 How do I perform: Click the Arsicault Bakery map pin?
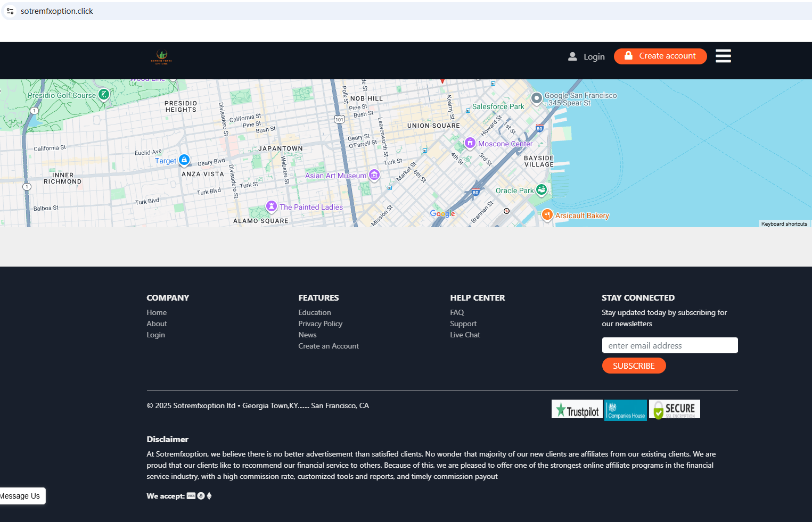pos(547,214)
